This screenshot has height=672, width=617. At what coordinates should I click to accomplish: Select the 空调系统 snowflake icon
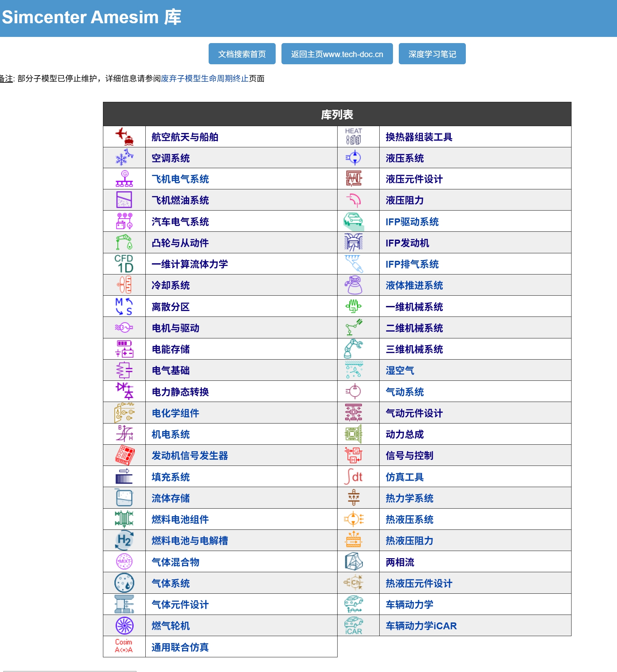point(124,158)
